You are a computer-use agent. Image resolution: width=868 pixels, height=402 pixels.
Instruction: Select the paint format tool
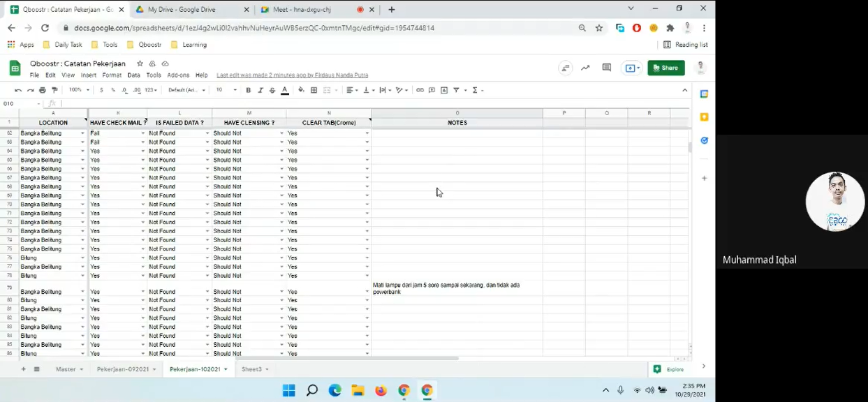click(x=54, y=90)
